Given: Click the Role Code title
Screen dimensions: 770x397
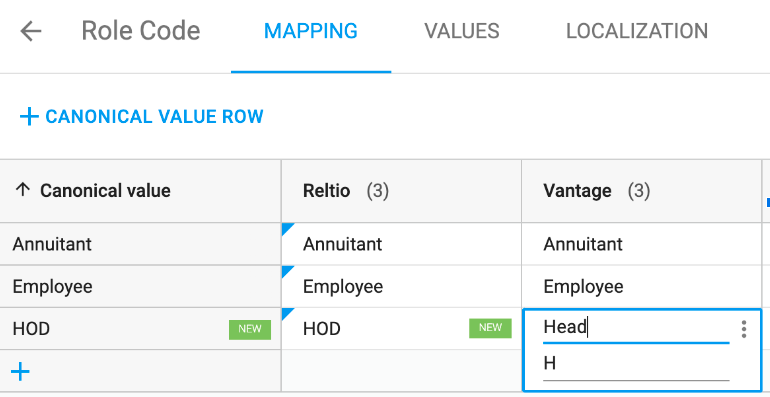Looking at the screenshot, I should coord(141,31).
